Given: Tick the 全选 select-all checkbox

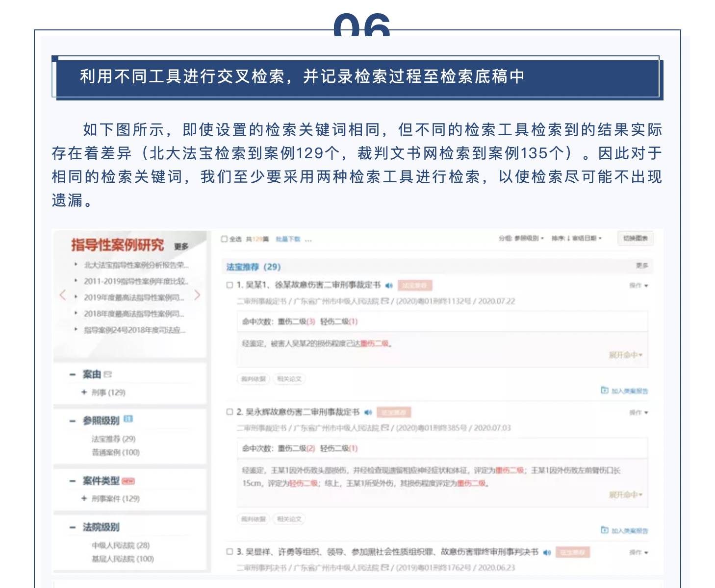Looking at the screenshot, I should [x=224, y=239].
